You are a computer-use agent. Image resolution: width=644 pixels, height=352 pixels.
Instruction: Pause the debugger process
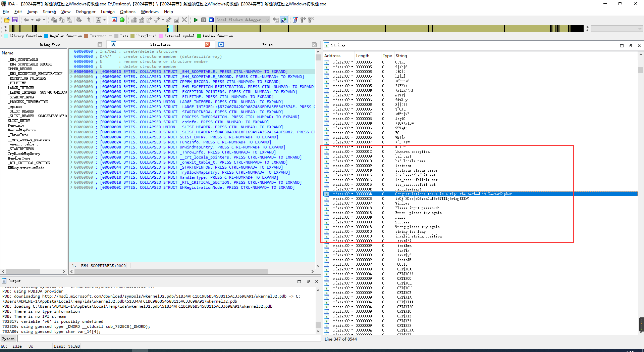[x=204, y=20]
